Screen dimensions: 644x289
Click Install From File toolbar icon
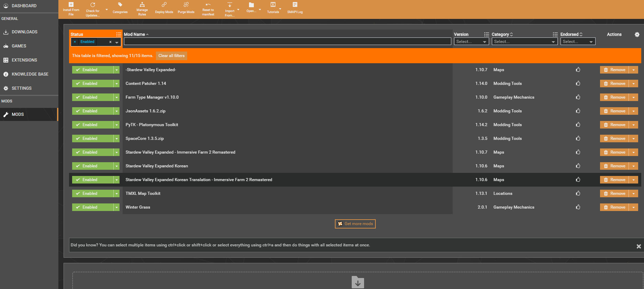[71, 5]
